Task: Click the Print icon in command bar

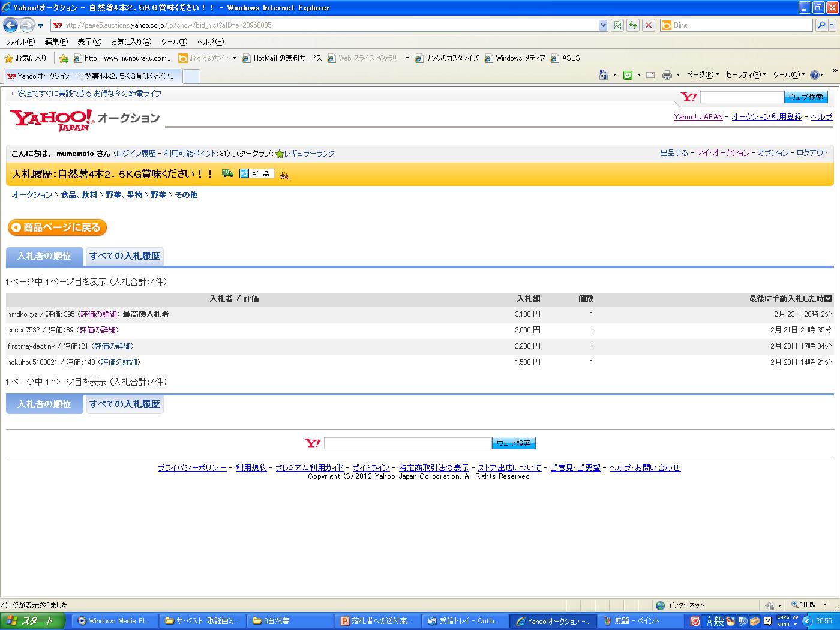Action: pyautogui.click(x=667, y=75)
